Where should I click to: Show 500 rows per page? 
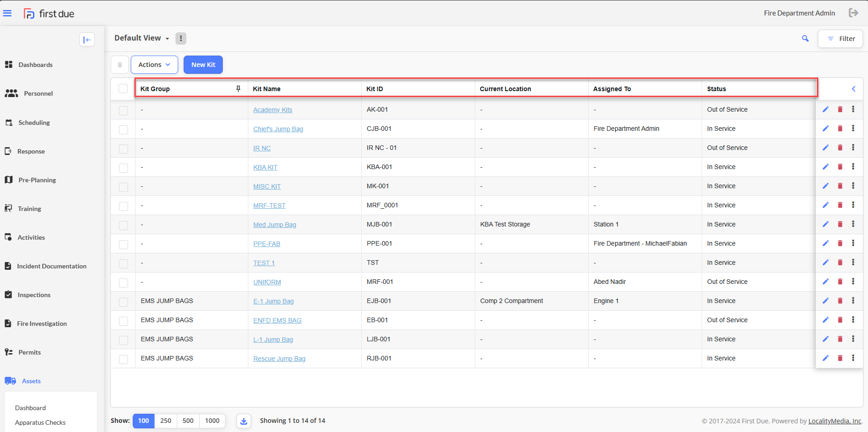[188, 421]
